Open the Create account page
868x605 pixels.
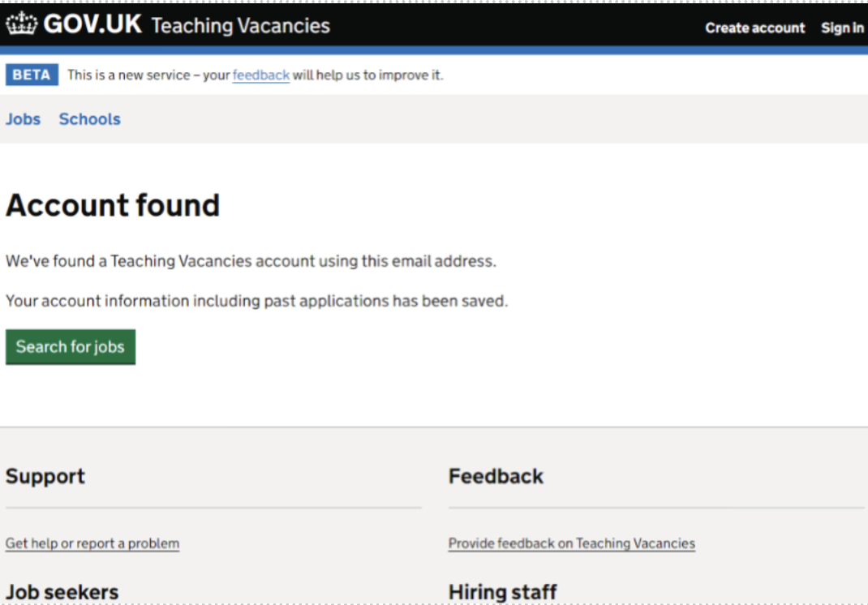754,28
